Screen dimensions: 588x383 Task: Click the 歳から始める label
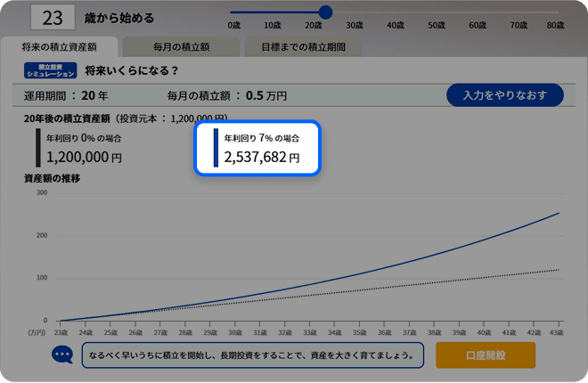[x=119, y=18]
